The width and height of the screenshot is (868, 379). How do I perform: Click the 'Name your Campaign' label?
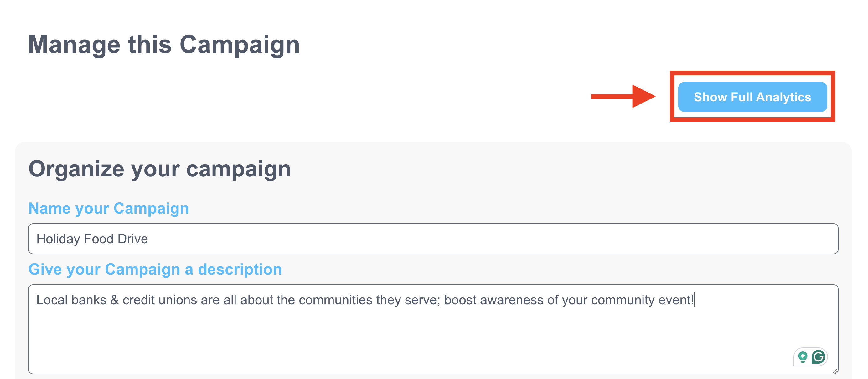(x=108, y=208)
